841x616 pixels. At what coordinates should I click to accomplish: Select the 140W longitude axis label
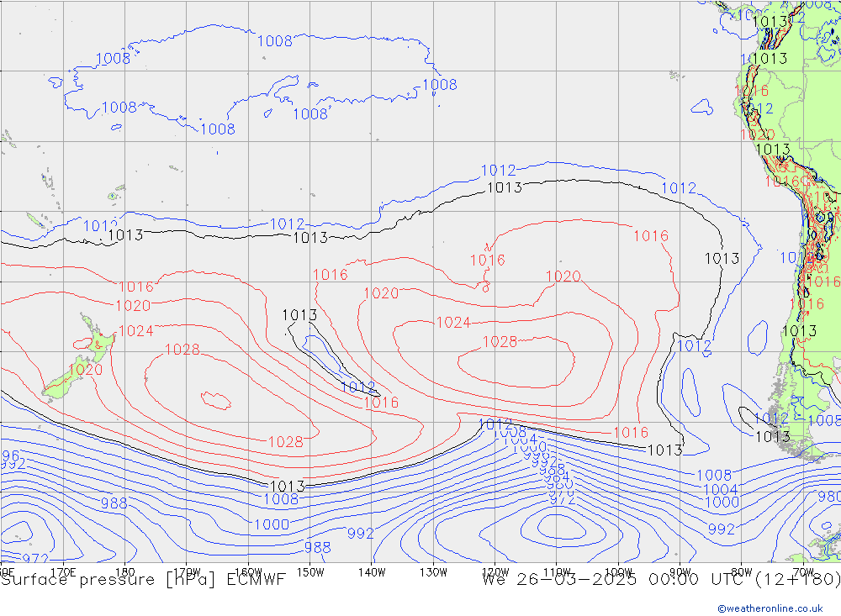(x=372, y=572)
